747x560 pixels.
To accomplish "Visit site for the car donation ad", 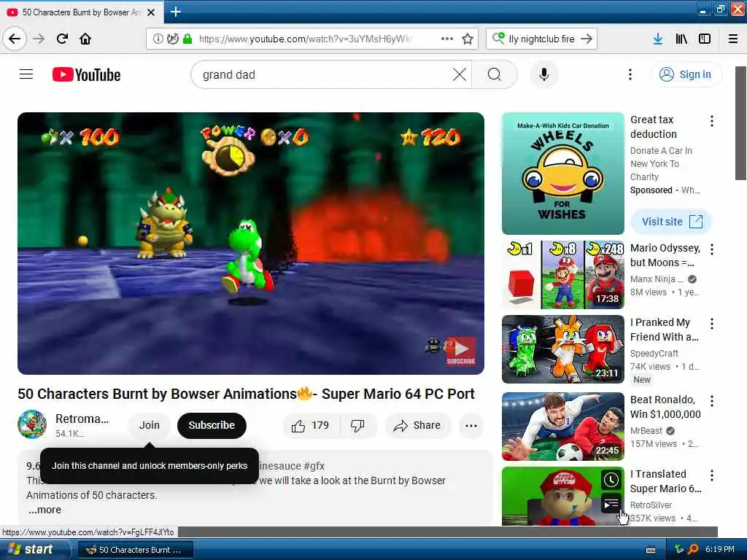I will [x=671, y=222].
